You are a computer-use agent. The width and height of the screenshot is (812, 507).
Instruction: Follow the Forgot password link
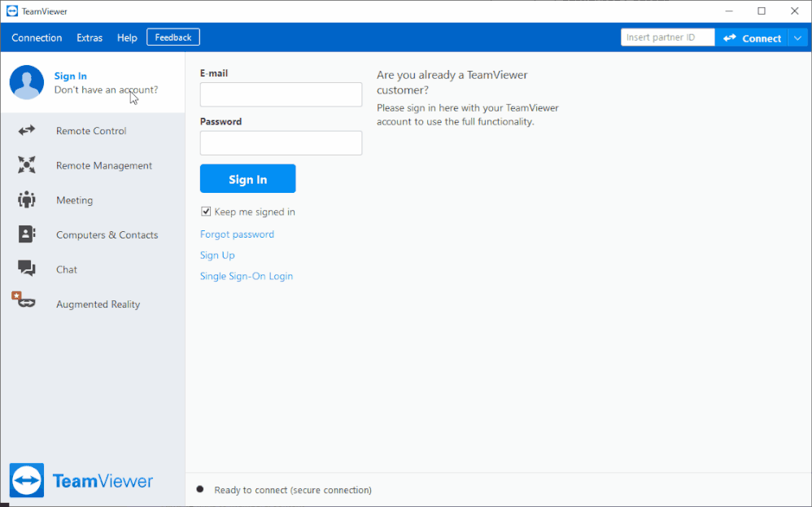238,234
